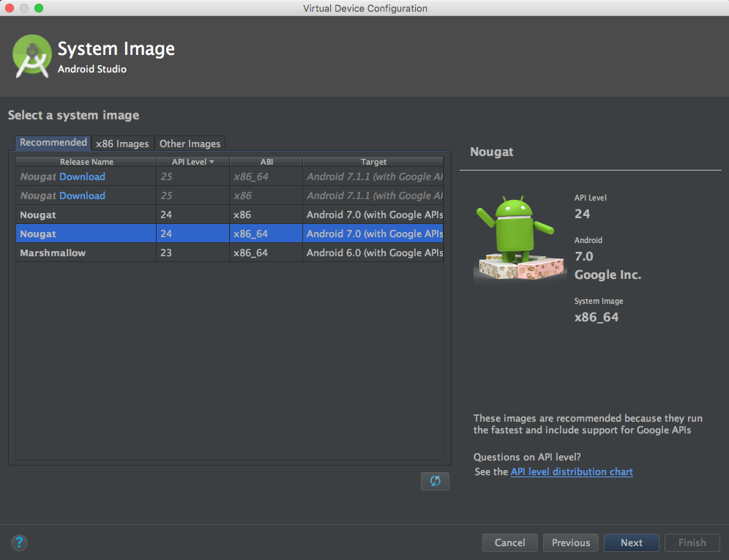Click the Google Inc. vendor text
The width and height of the screenshot is (729, 560).
607,275
